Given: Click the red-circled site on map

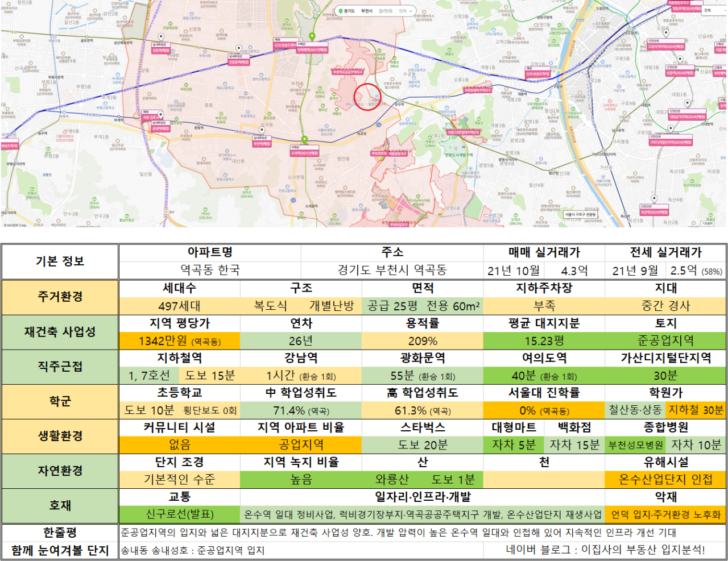Looking at the screenshot, I should [x=367, y=96].
